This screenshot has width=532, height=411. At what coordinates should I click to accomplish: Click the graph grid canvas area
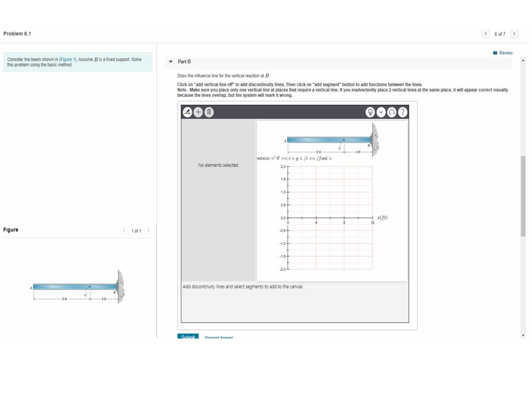point(330,218)
